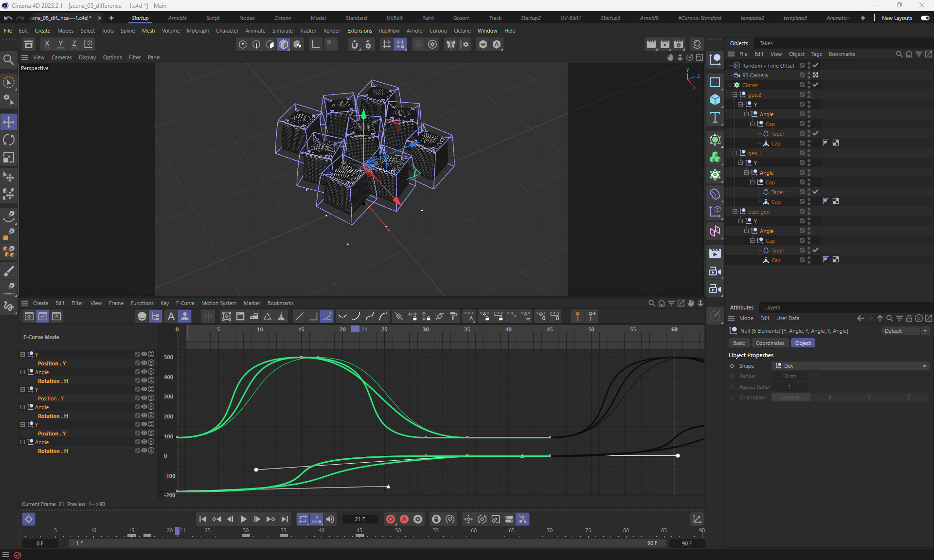The width and height of the screenshot is (934, 560).
Task: Select the Move tool in left toolbar
Action: [9, 122]
